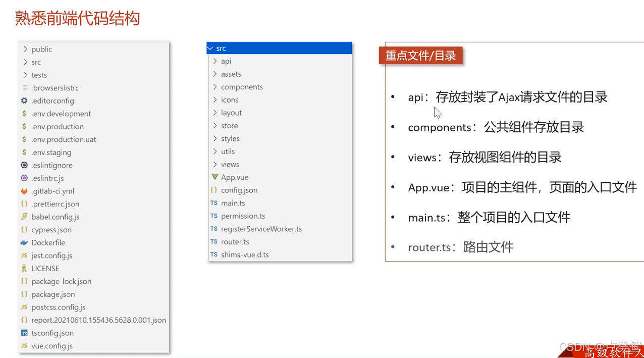Click the dollar icon beside .env.production

(24, 126)
